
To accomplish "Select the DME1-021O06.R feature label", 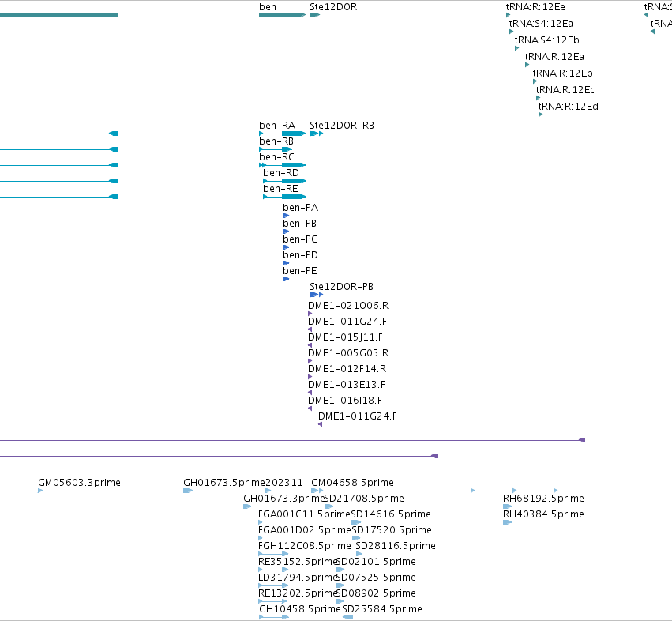I will [x=348, y=306].
